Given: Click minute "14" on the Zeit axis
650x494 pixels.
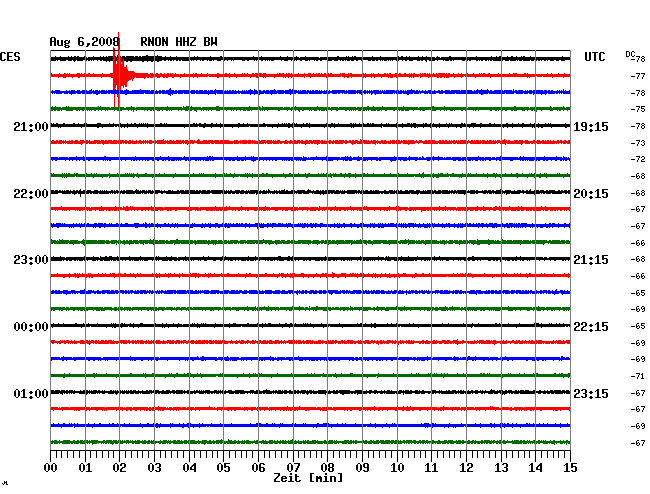Looking at the screenshot, I should 536,468.
